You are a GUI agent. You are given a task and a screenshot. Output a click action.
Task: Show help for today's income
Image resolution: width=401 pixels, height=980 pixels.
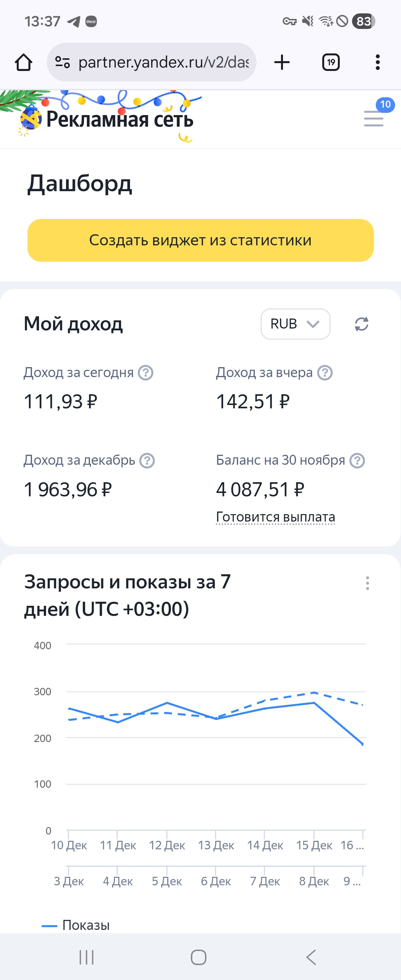tap(145, 373)
